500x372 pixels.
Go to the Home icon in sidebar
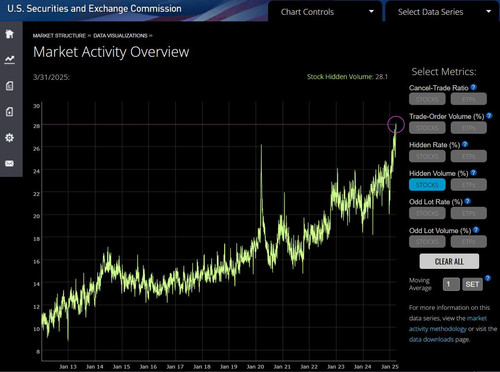pos(10,33)
